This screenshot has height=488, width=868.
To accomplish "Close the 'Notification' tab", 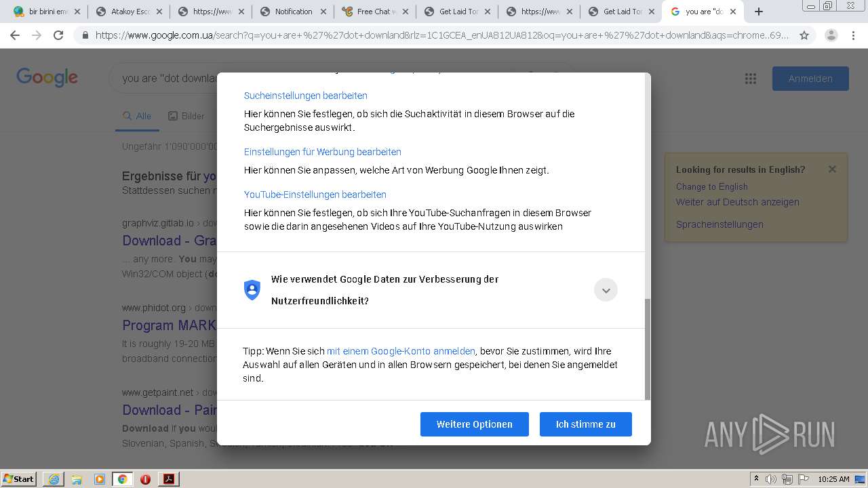I will click(x=323, y=12).
